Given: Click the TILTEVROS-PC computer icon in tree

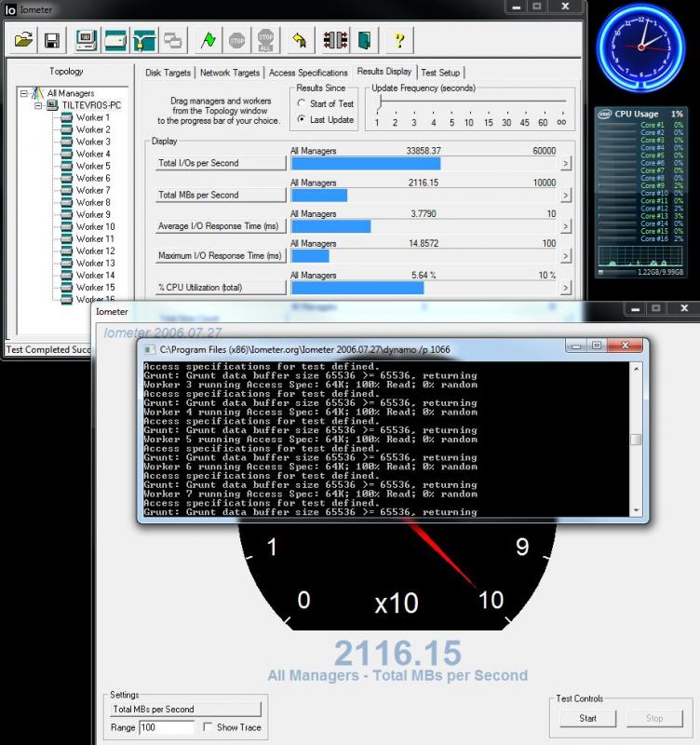Looking at the screenshot, I should 52,105.
